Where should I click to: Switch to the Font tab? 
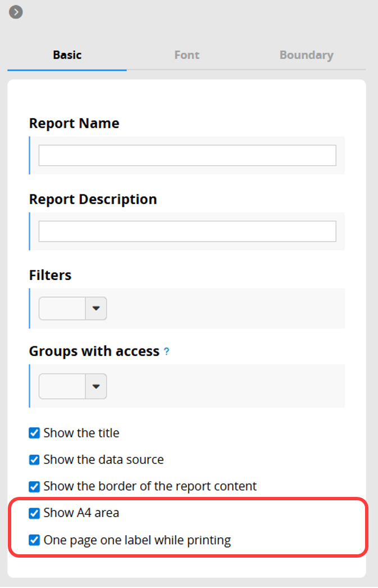pyautogui.click(x=186, y=55)
